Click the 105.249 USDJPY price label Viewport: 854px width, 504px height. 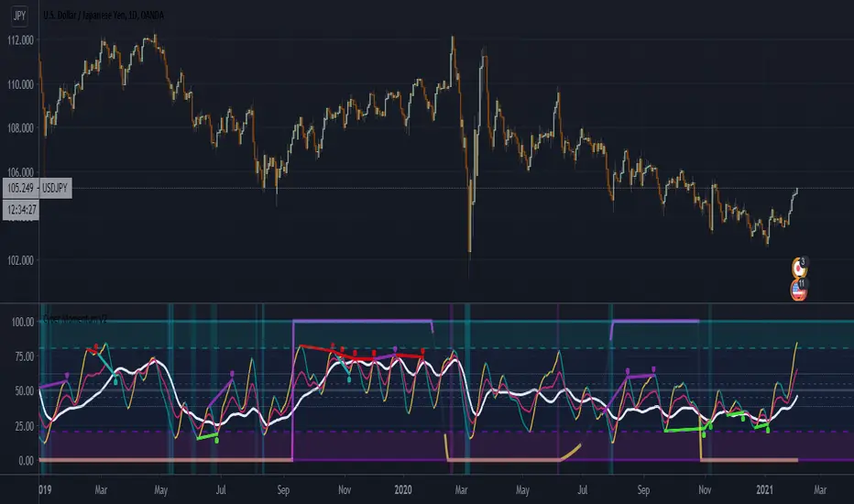[x=37, y=188]
